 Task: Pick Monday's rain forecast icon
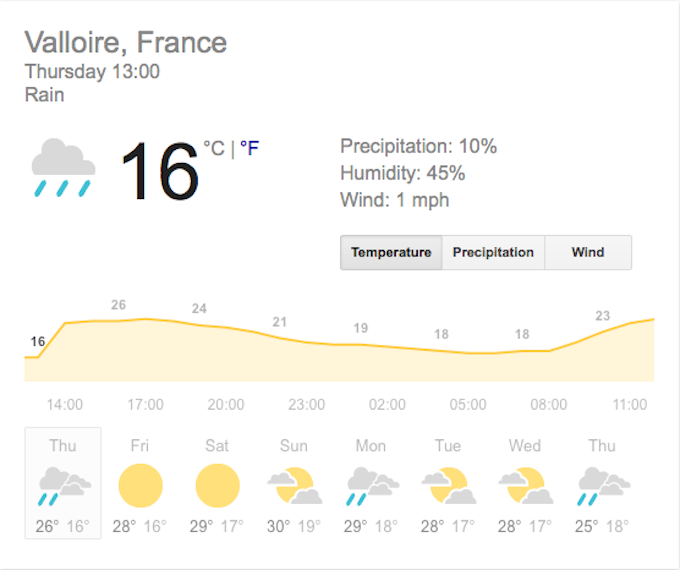click(x=371, y=486)
